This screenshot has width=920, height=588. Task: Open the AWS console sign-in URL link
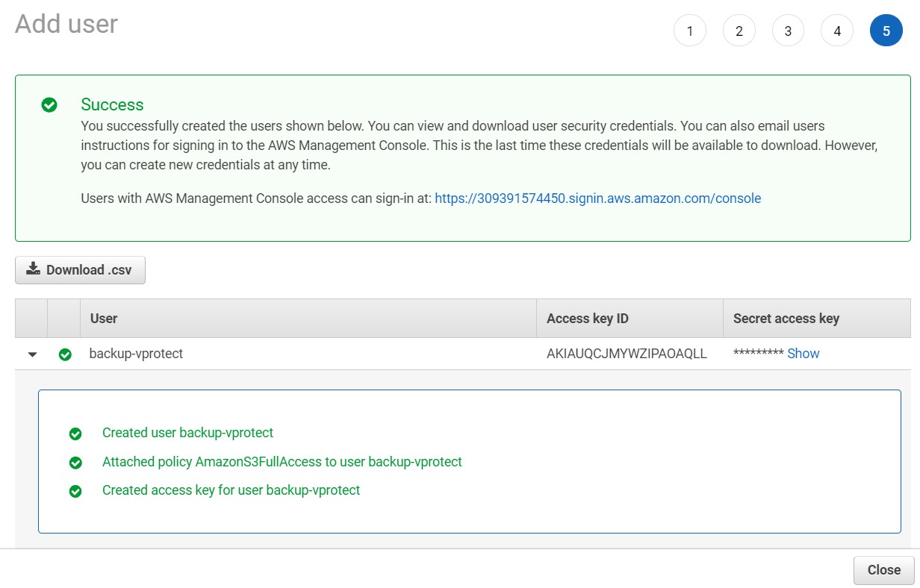pyautogui.click(x=597, y=198)
